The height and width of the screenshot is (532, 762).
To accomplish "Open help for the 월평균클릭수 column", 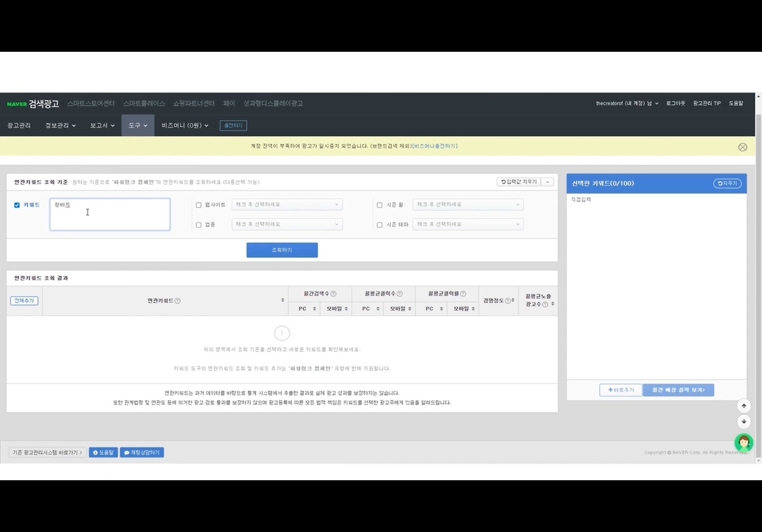I will coord(399,294).
